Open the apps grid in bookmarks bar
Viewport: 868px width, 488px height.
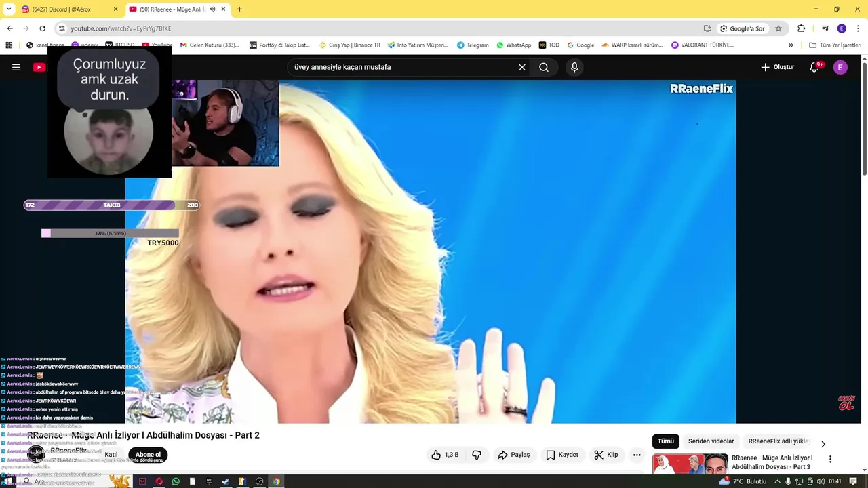9,45
